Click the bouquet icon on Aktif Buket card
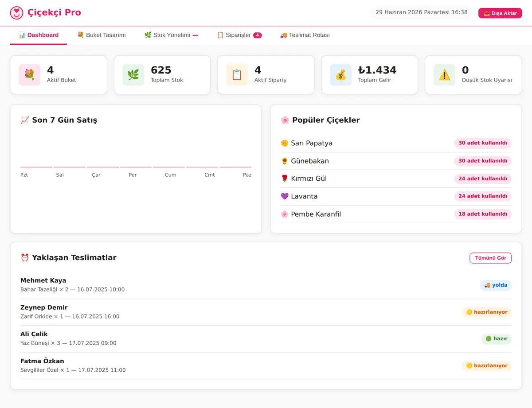This screenshot has width=532, height=408. (x=29, y=75)
